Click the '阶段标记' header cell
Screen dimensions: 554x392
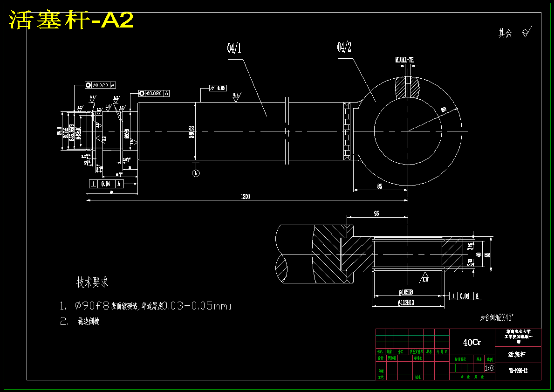(x=461, y=359)
